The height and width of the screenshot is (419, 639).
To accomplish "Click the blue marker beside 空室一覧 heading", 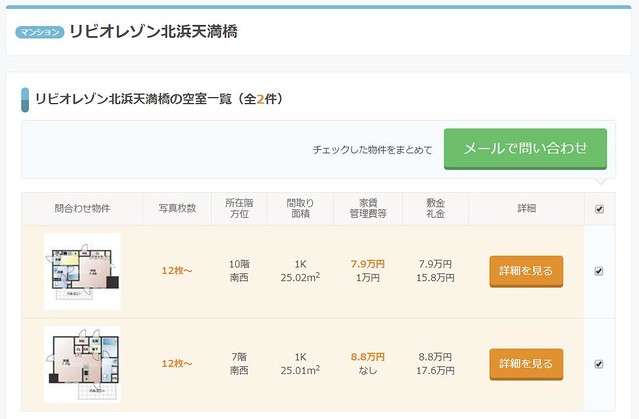I will (x=25, y=100).
